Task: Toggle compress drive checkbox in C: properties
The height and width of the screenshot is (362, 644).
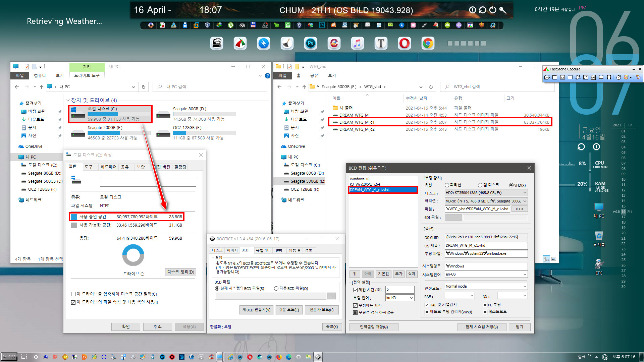Action: pos(73,294)
